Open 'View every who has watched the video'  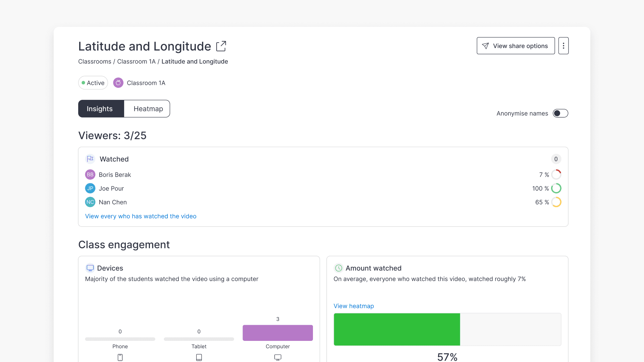tap(141, 216)
